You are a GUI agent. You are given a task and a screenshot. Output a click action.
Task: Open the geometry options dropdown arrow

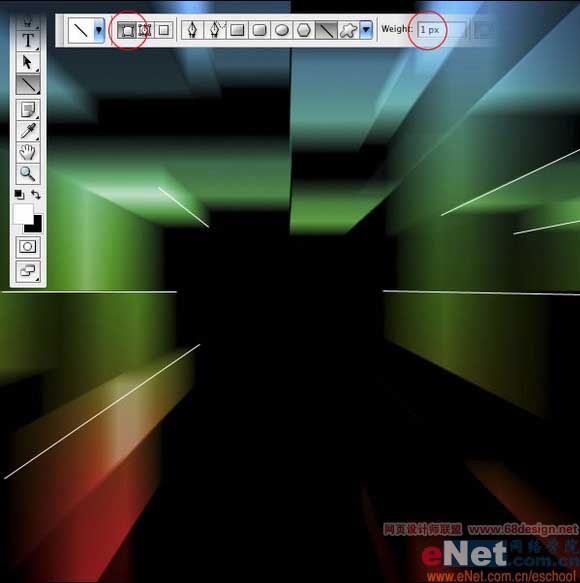366,30
